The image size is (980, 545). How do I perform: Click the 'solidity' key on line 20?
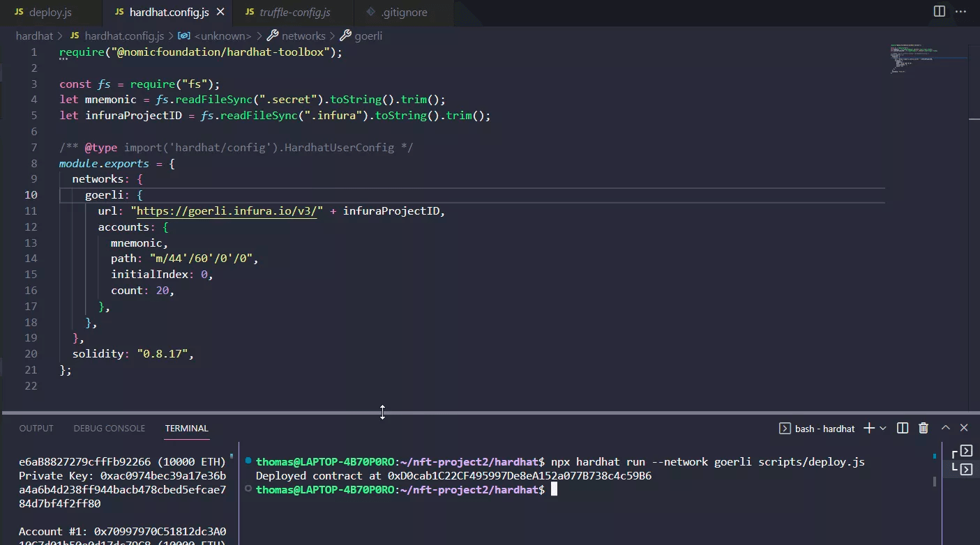(98, 354)
